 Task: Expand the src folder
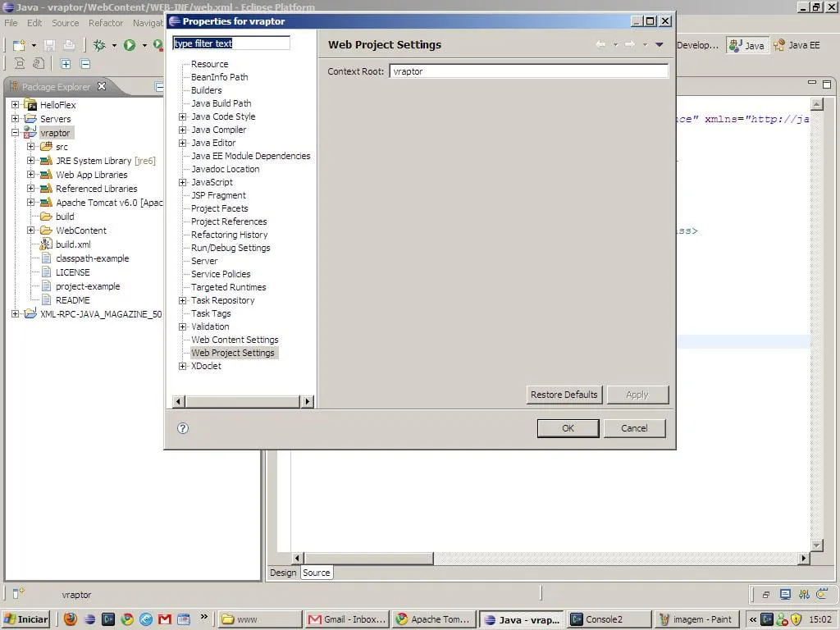[30, 147]
